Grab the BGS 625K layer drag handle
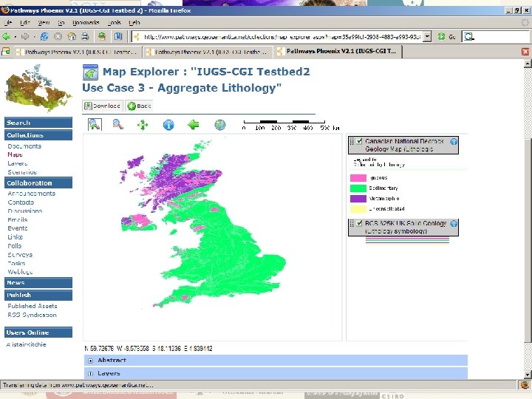Screen dimensions: 532x399 (x=352, y=223)
